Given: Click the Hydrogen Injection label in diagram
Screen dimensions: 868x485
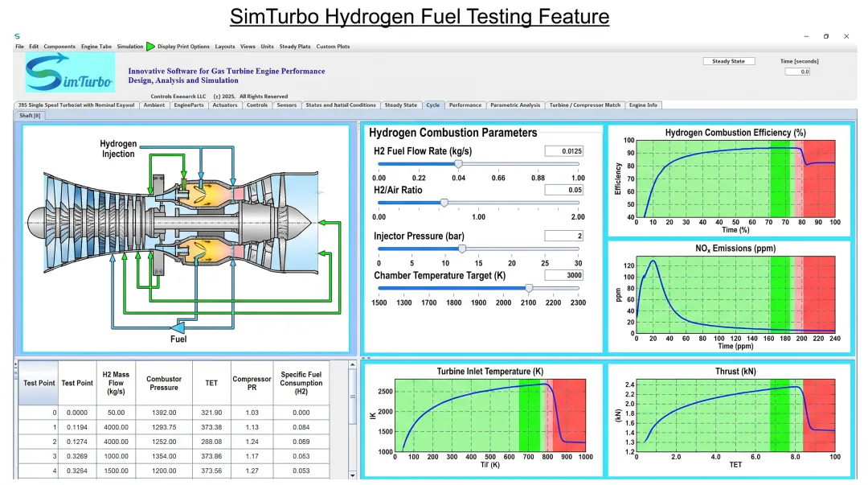Looking at the screenshot, I should coord(118,149).
